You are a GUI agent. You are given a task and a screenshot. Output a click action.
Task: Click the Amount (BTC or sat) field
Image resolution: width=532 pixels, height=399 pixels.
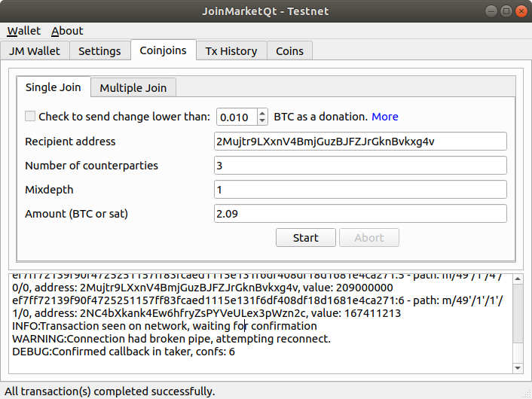click(360, 214)
